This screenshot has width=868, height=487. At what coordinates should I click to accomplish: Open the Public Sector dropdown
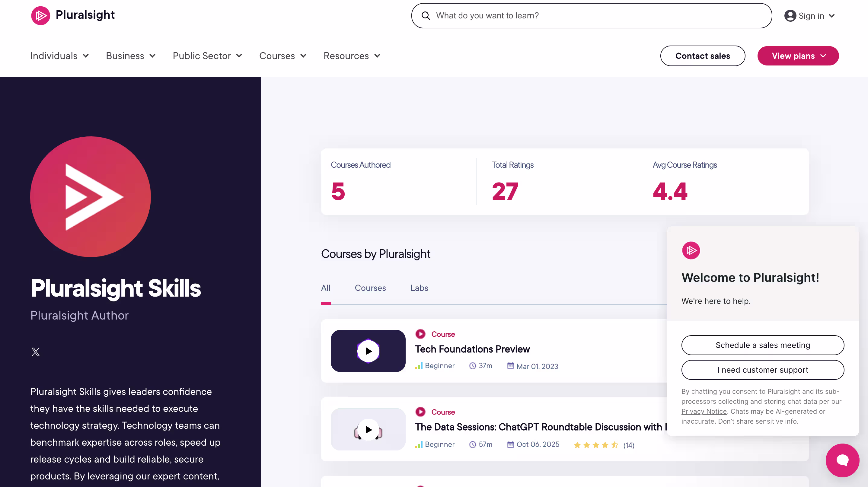click(x=207, y=56)
